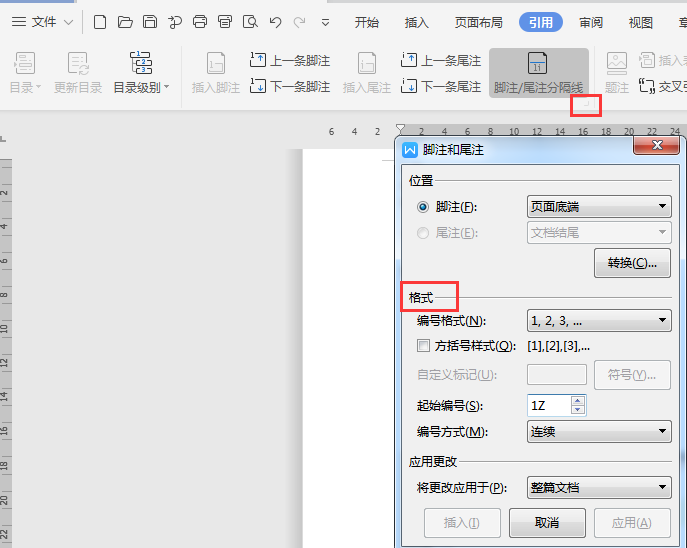Viewport: 687px width, 548px height.
Task: Click the New document icon
Action: 100,21
